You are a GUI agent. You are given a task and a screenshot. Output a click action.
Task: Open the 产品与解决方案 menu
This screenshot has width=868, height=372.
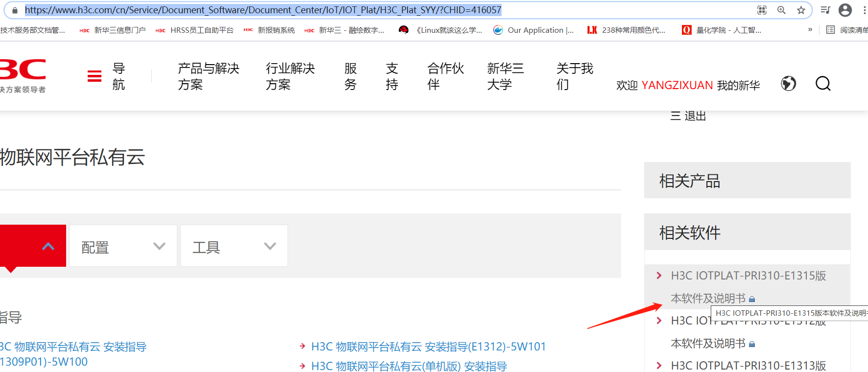click(209, 76)
